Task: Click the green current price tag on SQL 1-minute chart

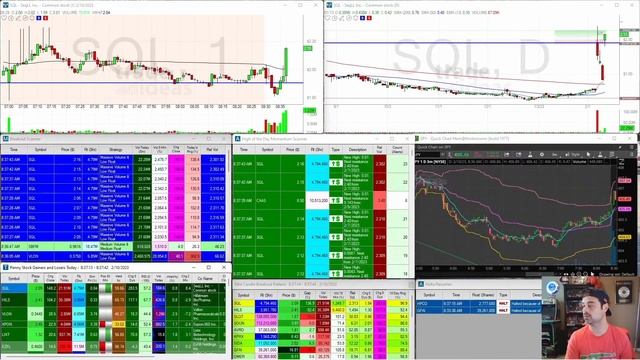Action: (x=308, y=49)
